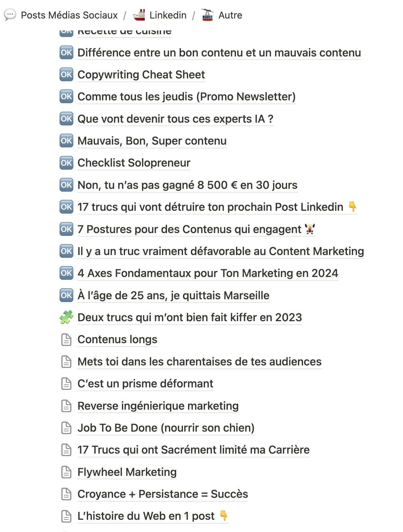Open C'est un prisme déformant page
The width and height of the screenshot is (403, 532).
click(x=145, y=383)
